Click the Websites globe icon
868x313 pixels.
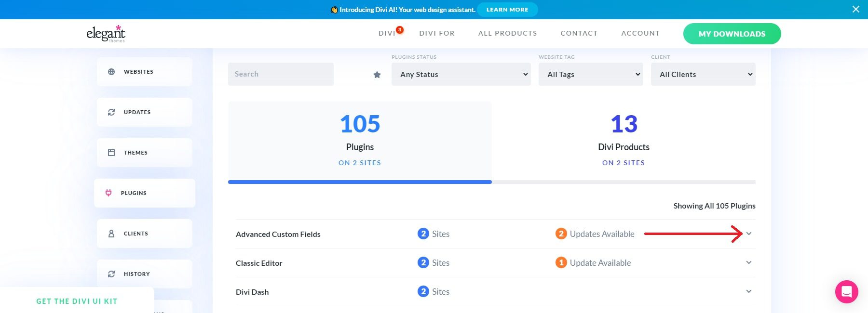point(111,72)
